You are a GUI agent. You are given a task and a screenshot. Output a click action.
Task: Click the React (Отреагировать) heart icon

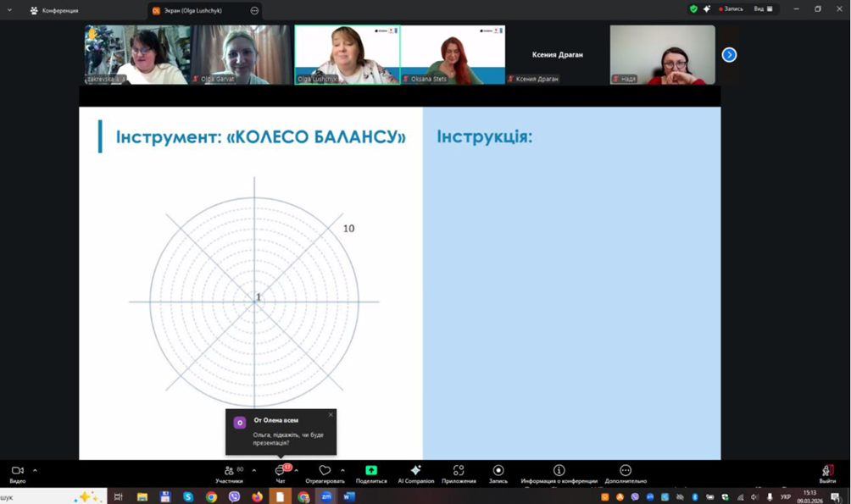(x=325, y=470)
